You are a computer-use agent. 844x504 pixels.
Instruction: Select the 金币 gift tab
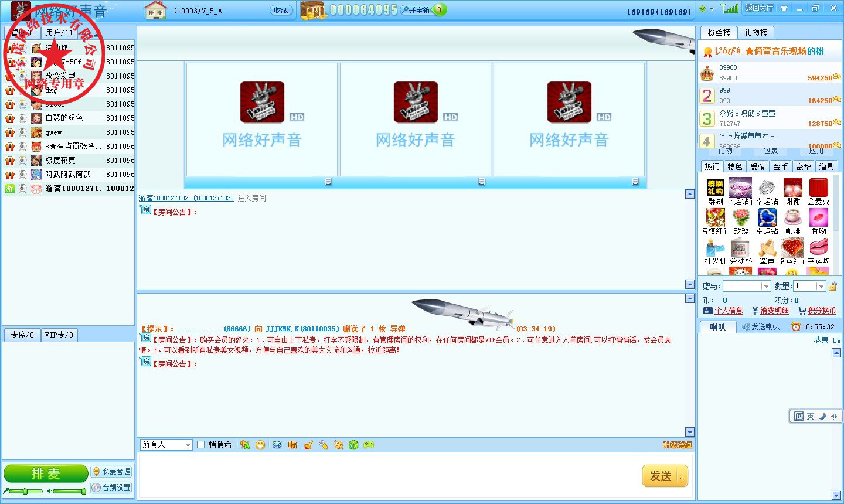(x=781, y=166)
